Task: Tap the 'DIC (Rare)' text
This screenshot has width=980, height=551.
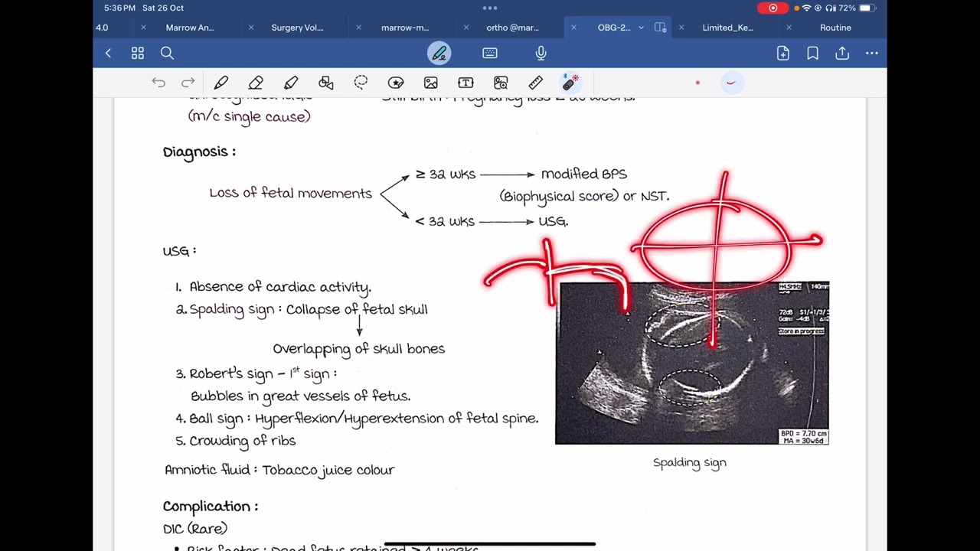Action: coord(195,529)
